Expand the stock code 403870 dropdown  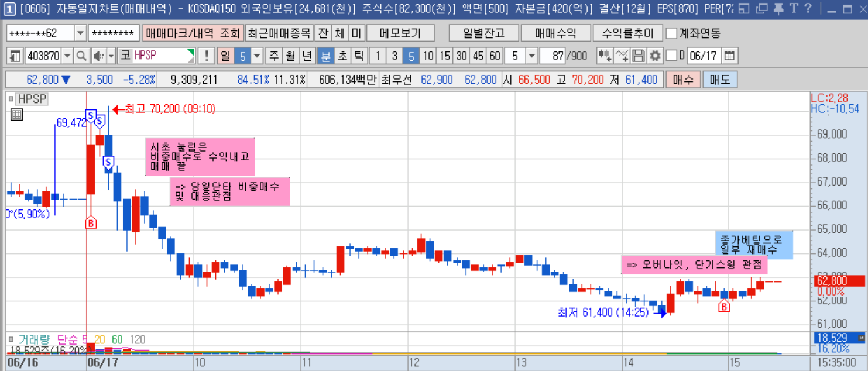67,56
